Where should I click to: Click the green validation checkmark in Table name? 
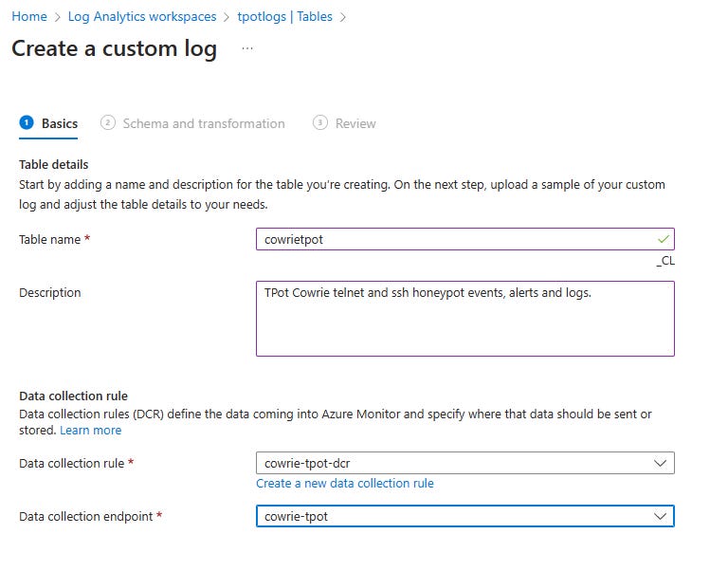coord(663,239)
